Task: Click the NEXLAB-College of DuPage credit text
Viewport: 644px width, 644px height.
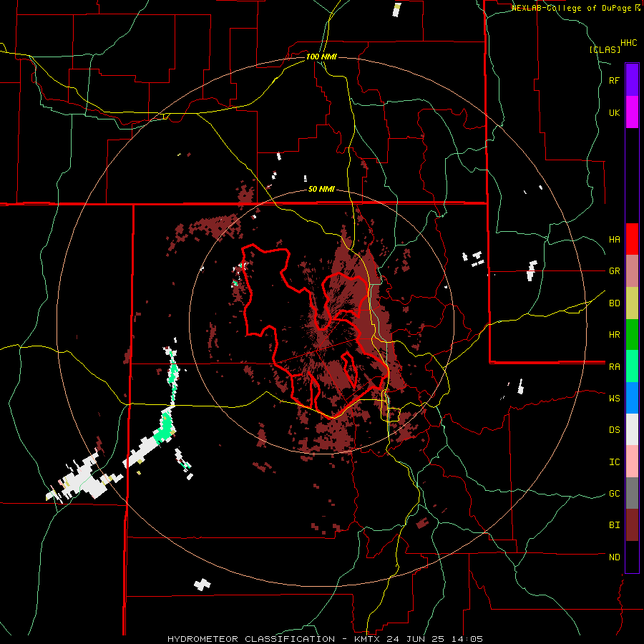Action: click(573, 8)
